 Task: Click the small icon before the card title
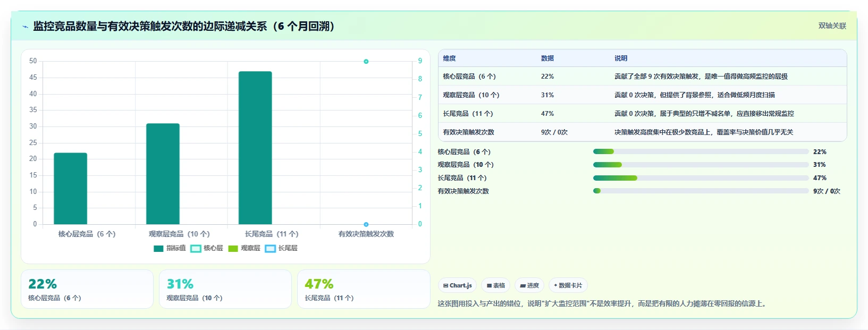click(x=25, y=27)
